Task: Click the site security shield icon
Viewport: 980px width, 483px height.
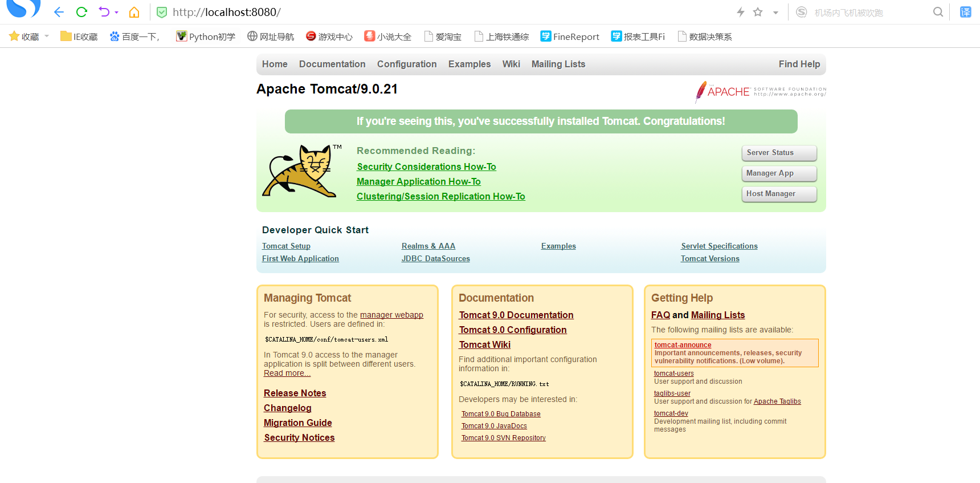Action: 162,12
